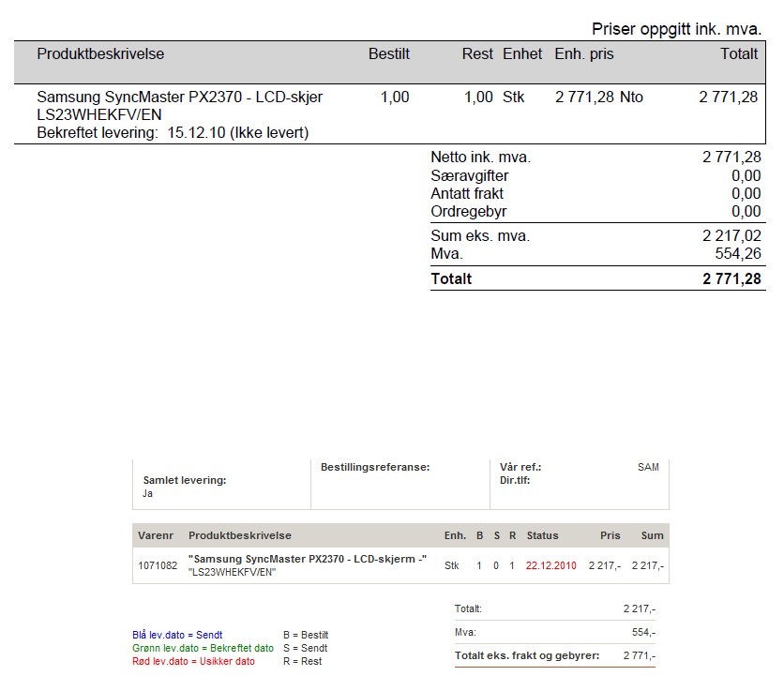Screen dimensions: 784x691
Task: Click 'Totalt eks. frakt og gebyrer:' label
Action: pos(527,655)
